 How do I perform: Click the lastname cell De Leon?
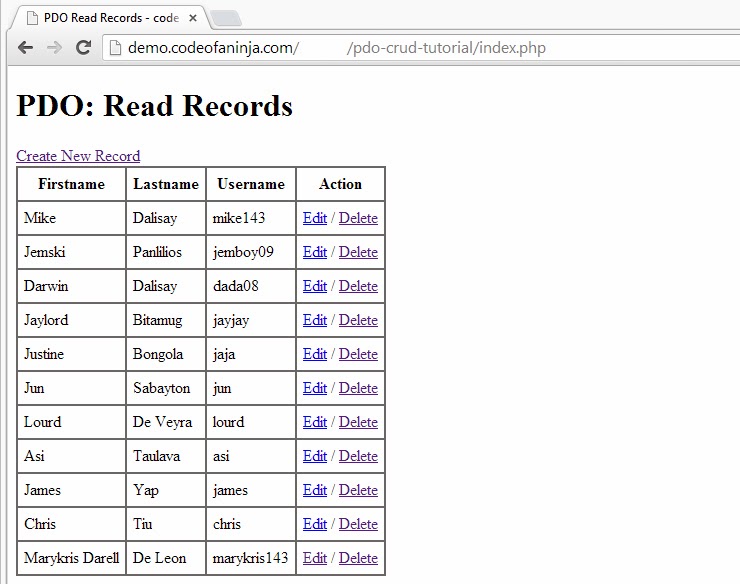166,558
